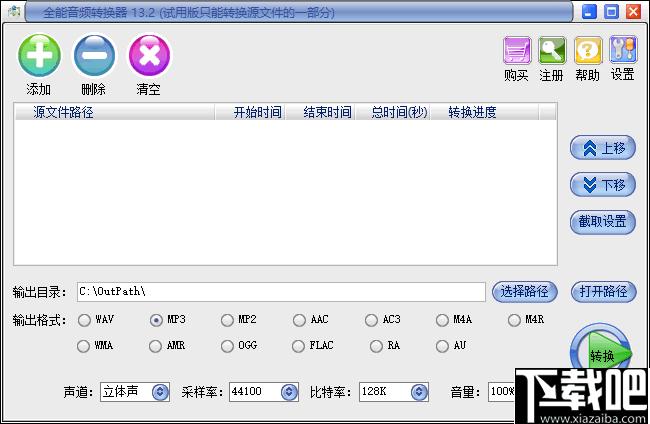
Task: Open the Register (注册) key icon
Action: 552,51
